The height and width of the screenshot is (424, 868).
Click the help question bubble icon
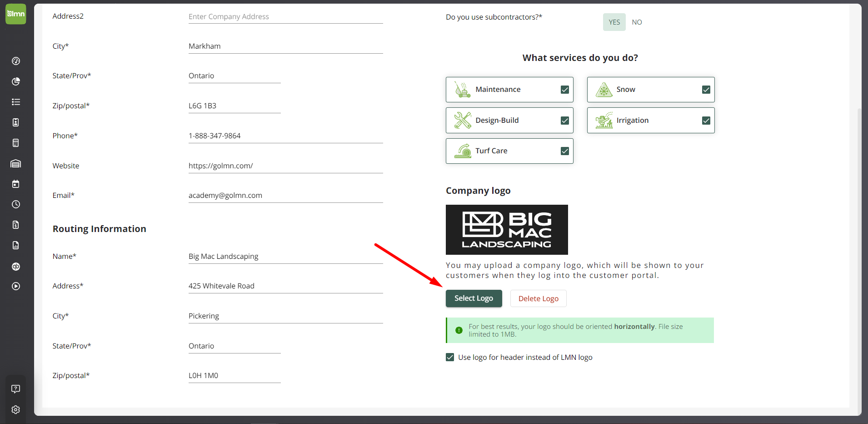16,389
